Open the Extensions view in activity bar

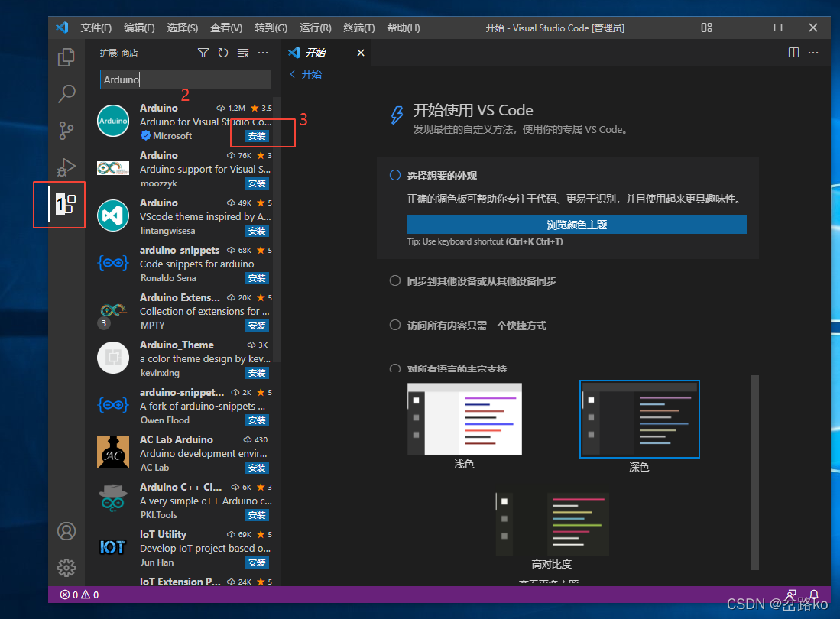pos(66,204)
